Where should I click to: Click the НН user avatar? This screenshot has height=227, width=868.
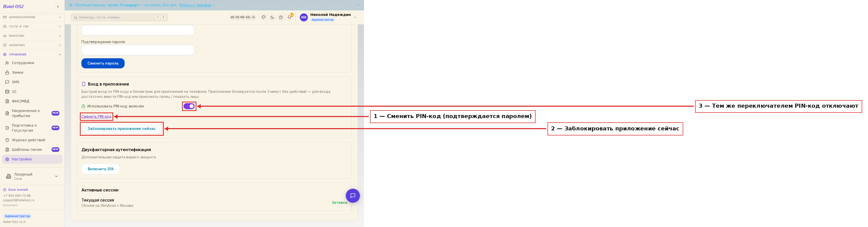coord(304,17)
